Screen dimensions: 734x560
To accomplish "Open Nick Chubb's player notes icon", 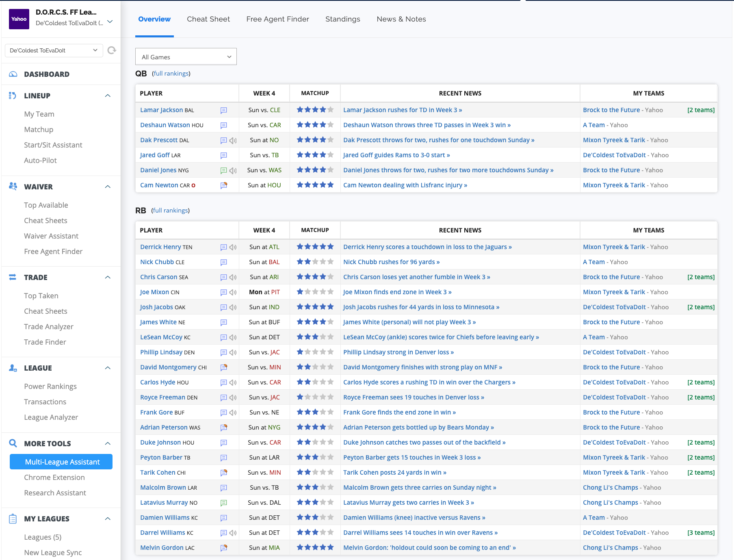I will point(223,262).
